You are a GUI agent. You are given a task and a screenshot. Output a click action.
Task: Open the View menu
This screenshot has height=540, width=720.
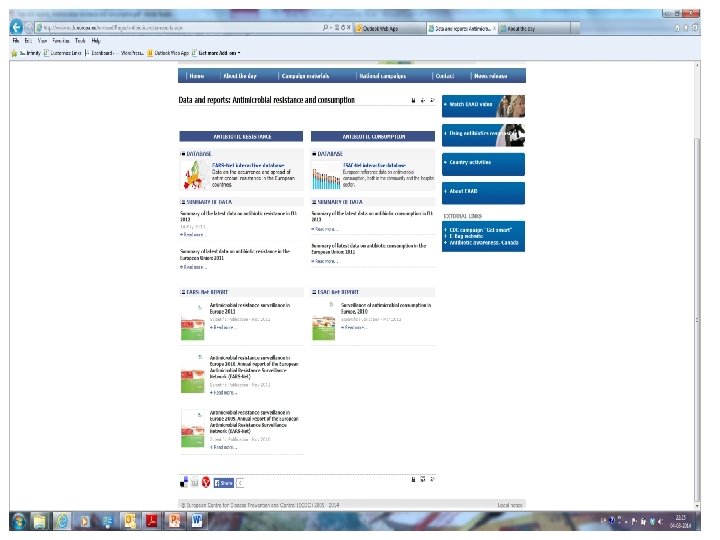point(43,41)
